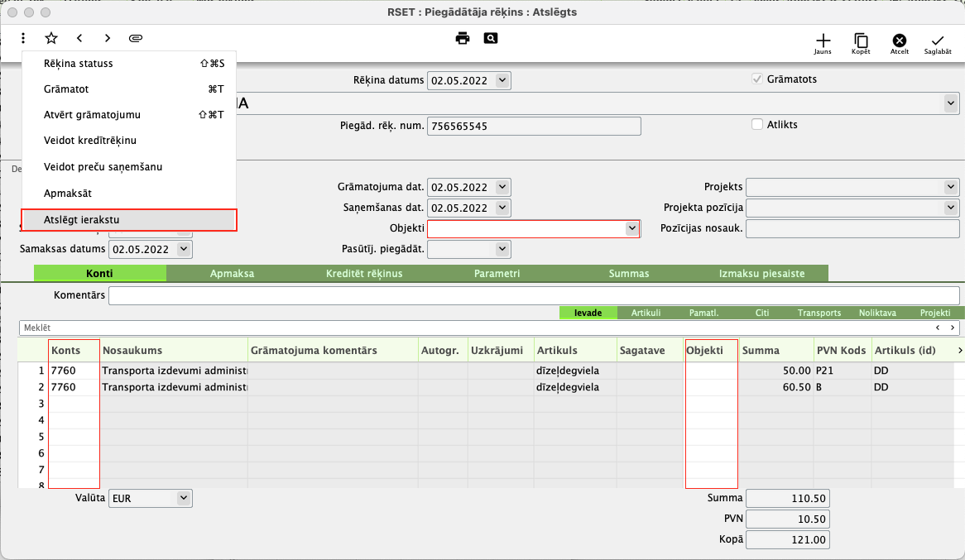This screenshot has width=965, height=560.
Task: Open attachments with the paperclip icon
Action: (x=137, y=38)
